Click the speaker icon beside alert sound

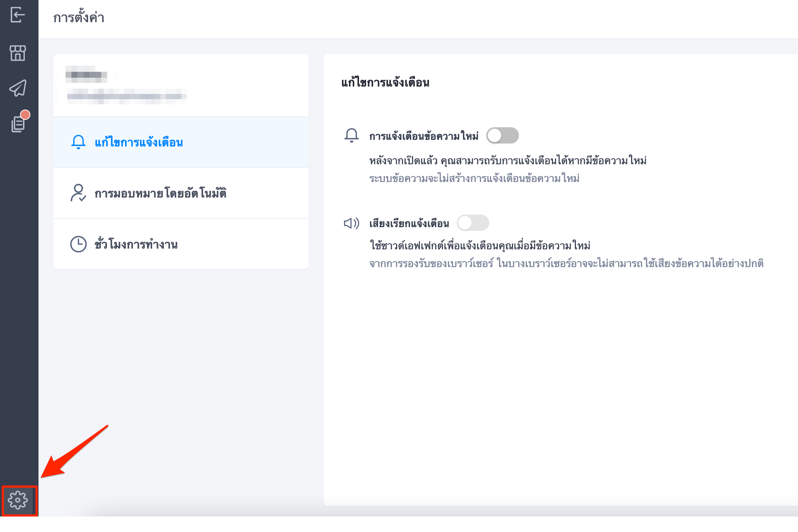(351, 223)
